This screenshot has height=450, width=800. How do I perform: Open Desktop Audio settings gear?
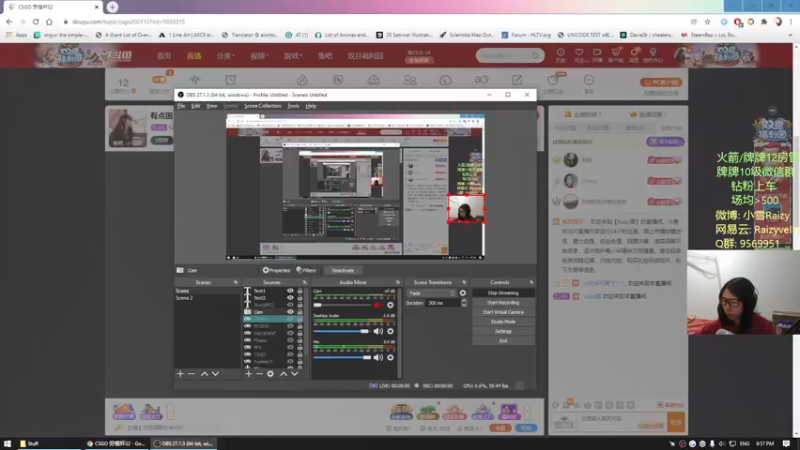390,331
